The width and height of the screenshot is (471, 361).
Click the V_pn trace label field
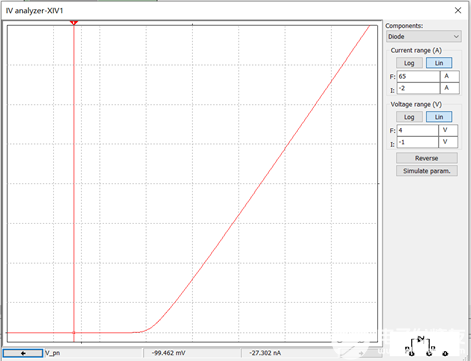93,353
